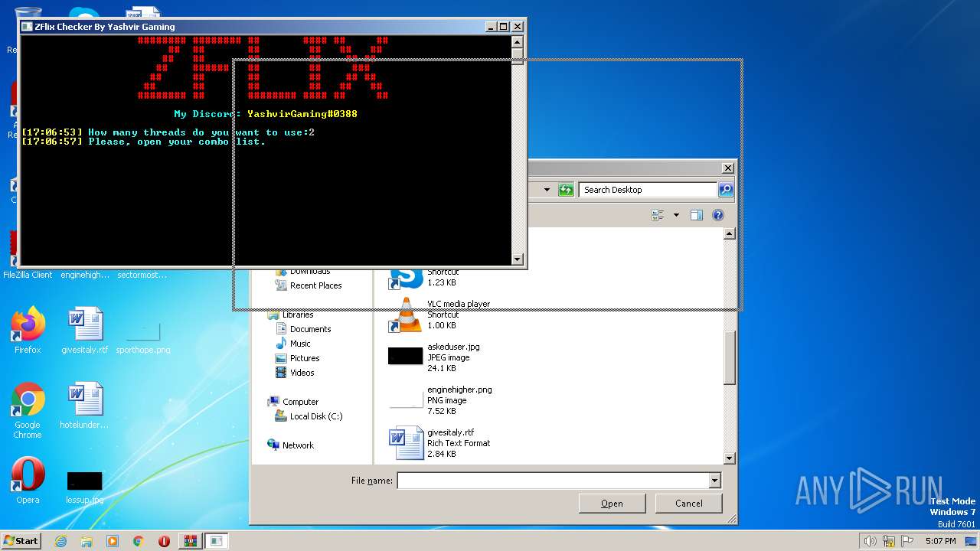Open Internet Explorer from taskbar

[60, 541]
